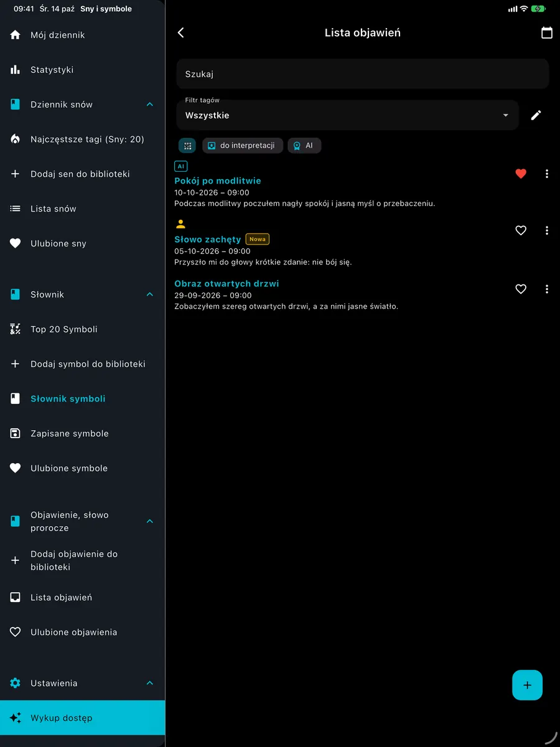Open the Filtr tagów Wszystkie dropdown
560x747 pixels.
point(347,115)
